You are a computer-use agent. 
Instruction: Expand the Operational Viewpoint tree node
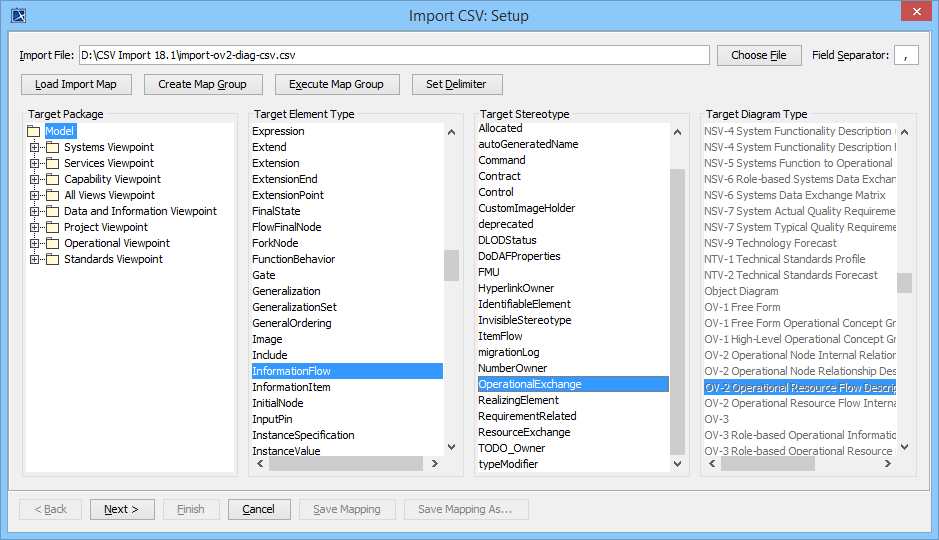pyautogui.click(x=35, y=243)
